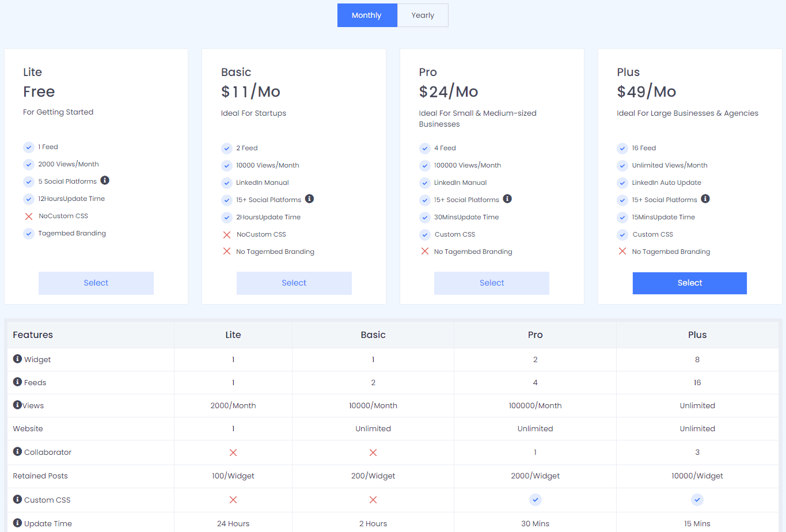Screen dimensions: 786x532
Task: Click red X beside Basic No Tagembed Branding
Action: (x=227, y=252)
